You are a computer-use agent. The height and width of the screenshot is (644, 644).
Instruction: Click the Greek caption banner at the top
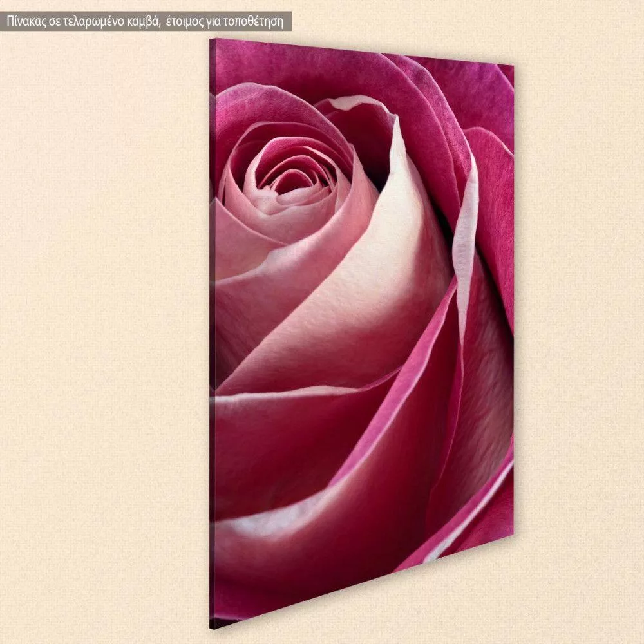click(x=146, y=21)
